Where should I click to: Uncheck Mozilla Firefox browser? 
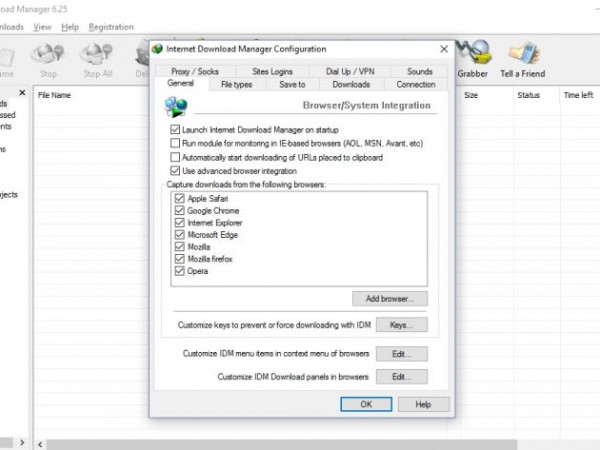(x=179, y=259)
